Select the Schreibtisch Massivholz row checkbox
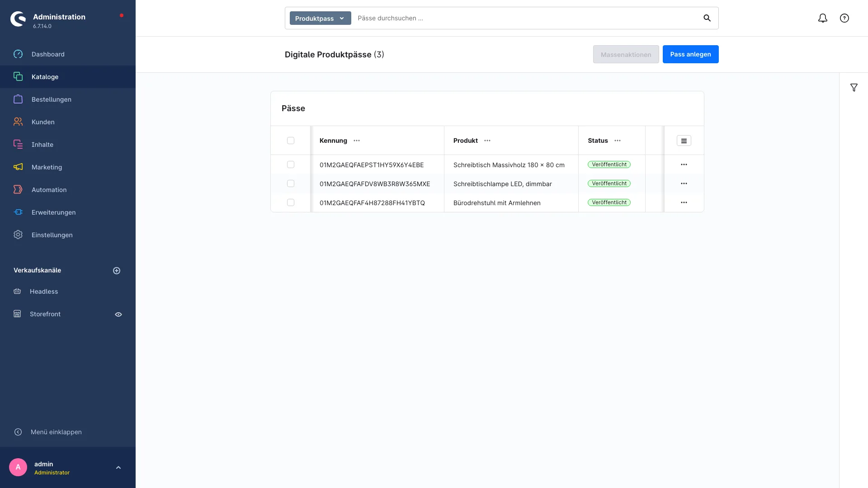Viewport: 868px width, 488px height. point(291,164)
